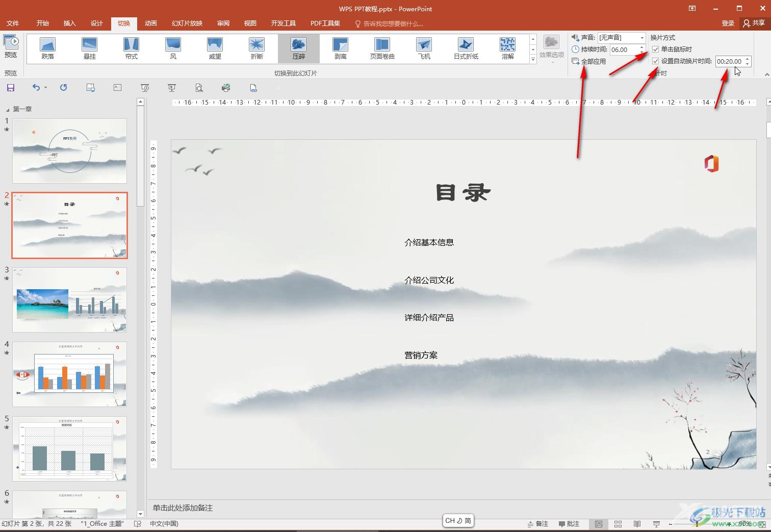Apply the 威望 transition effect
This screenshot has width=771, height=532.
(x=215, y=48)
